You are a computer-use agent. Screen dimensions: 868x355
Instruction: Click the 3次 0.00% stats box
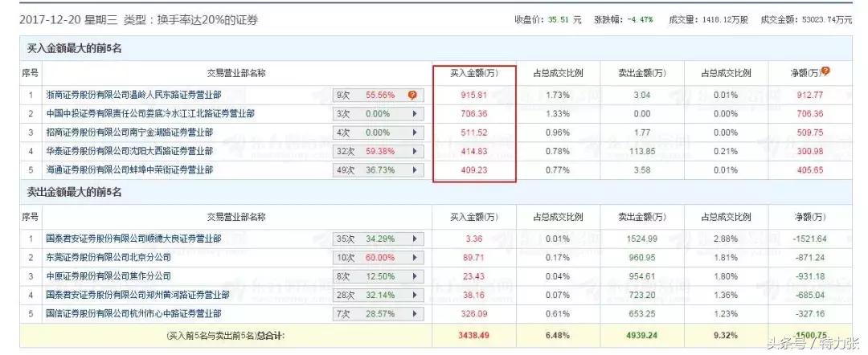coord(378,114)
